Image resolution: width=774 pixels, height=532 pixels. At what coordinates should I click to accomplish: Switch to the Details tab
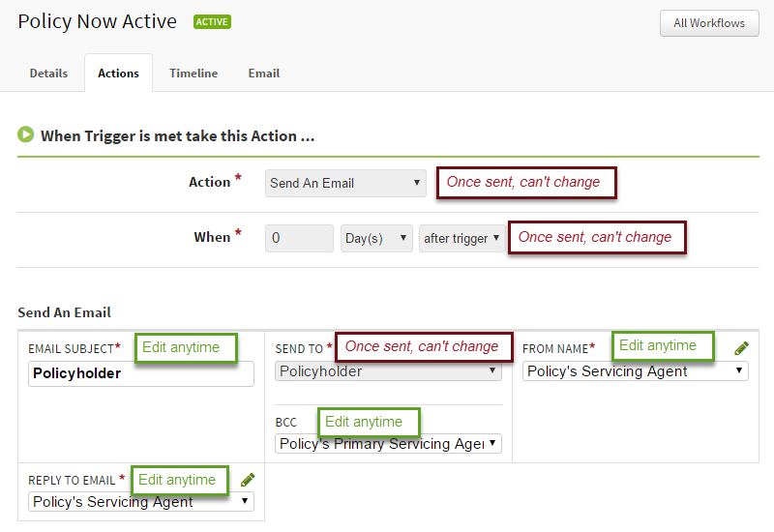click(48, 74)
